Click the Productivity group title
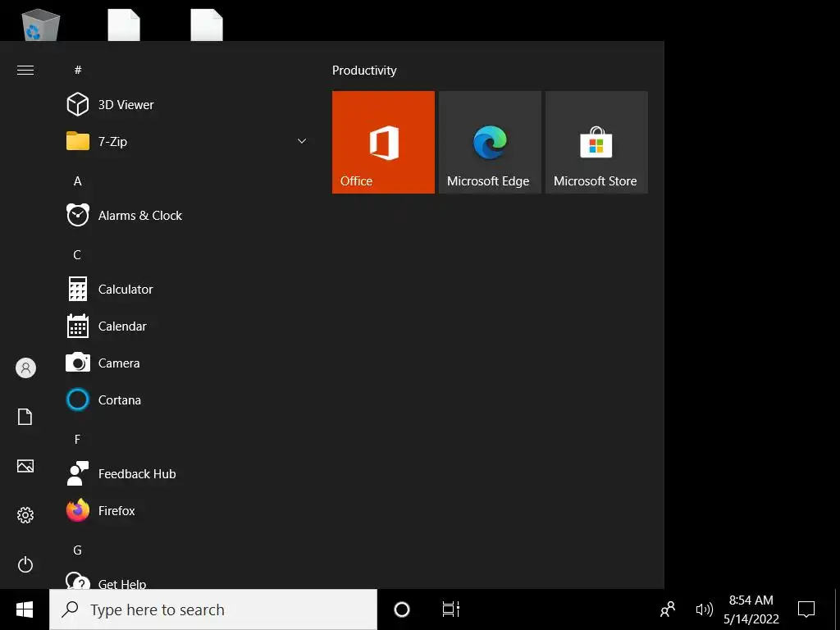This screenshot has height=630, width=840. pos(364,71)
